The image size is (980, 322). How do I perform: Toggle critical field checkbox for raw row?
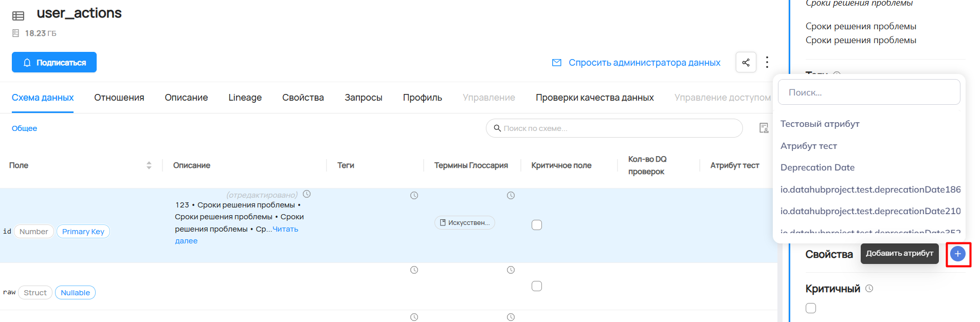coord(537,286)
